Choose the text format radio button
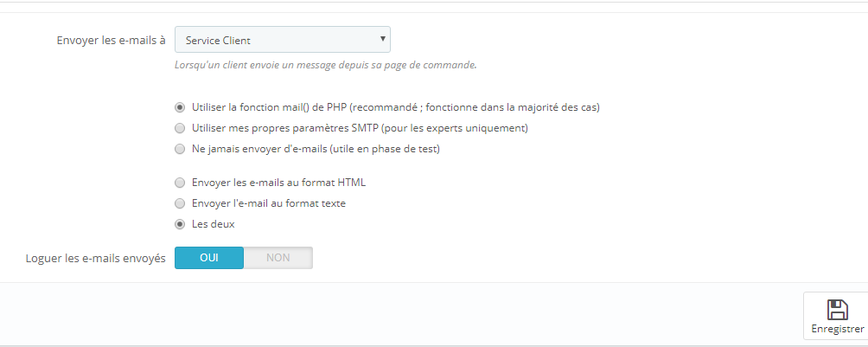The height and width of the screenshot is (347, 868). [x=180, y=203]
